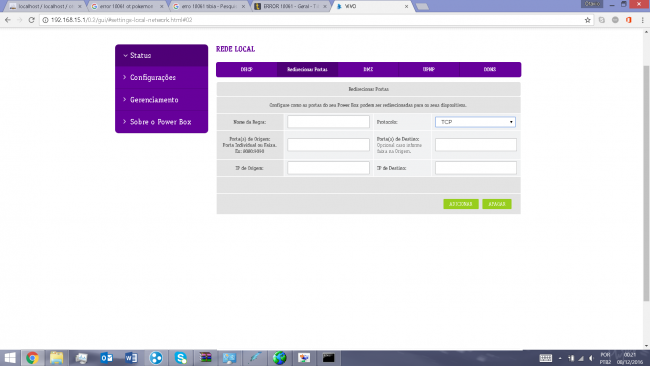Open the Protocolo TCP dropdown

point(475,122)
